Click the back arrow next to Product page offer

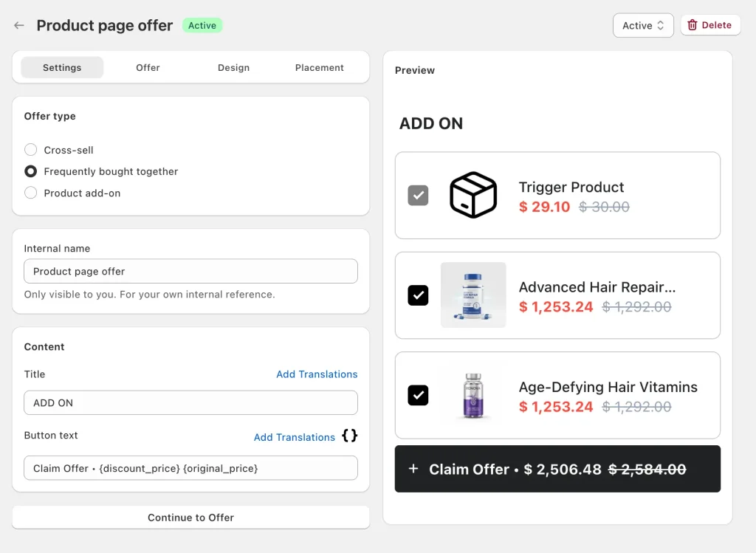click(x=18, y=24)
